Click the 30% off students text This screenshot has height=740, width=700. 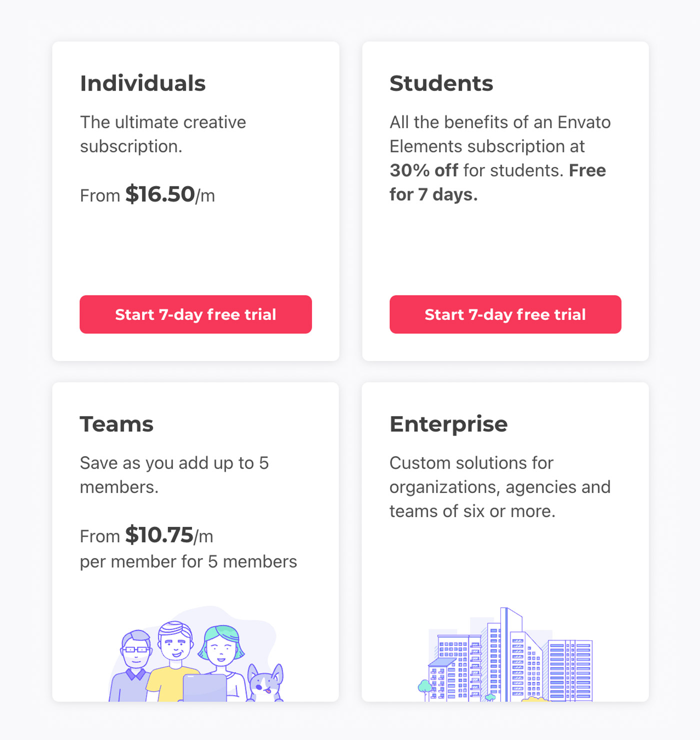(424, 170)
